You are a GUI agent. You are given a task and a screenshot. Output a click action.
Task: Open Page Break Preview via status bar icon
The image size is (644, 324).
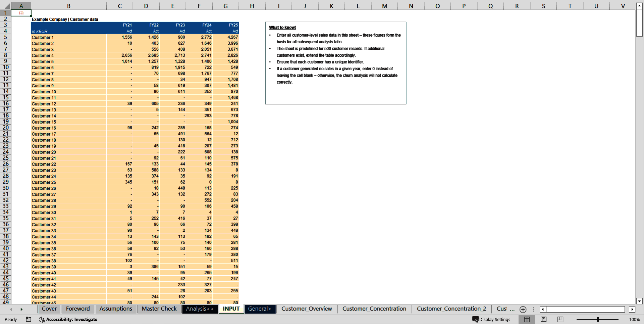coord(559,319)
